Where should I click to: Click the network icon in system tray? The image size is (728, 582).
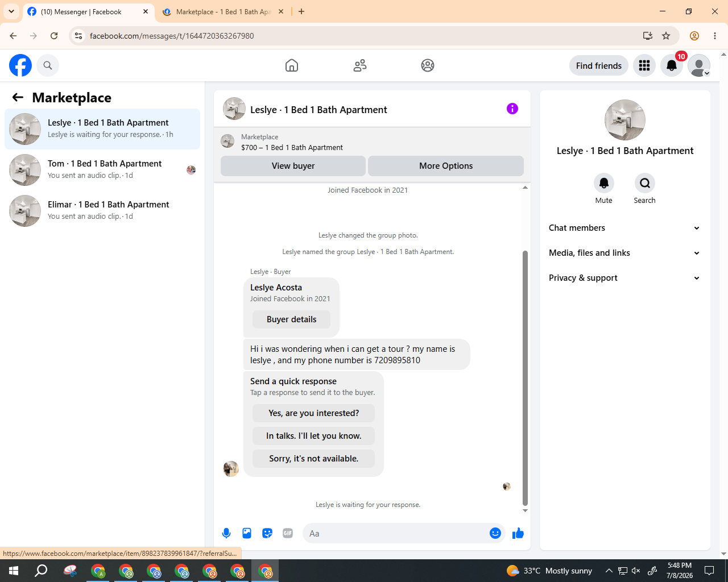pos(622,571)
